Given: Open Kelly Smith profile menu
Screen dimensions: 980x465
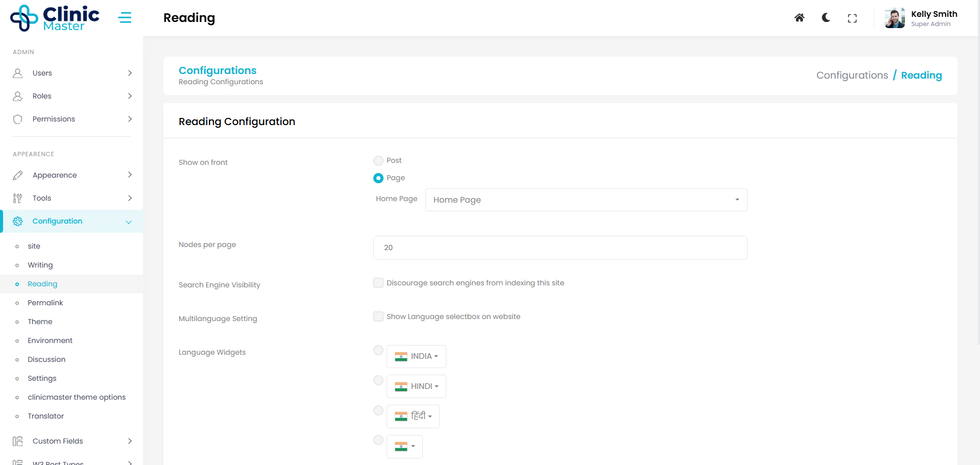Looking at the screenshot, I should point(921,18).
